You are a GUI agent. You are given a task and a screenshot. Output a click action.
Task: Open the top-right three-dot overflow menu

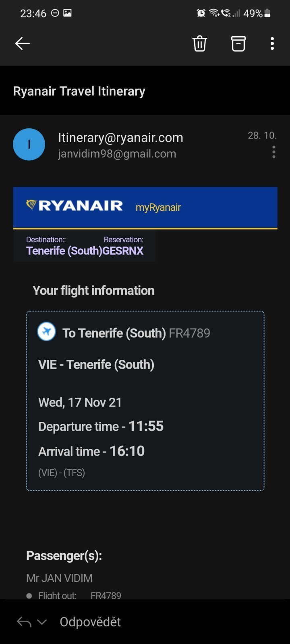(272, 43)
